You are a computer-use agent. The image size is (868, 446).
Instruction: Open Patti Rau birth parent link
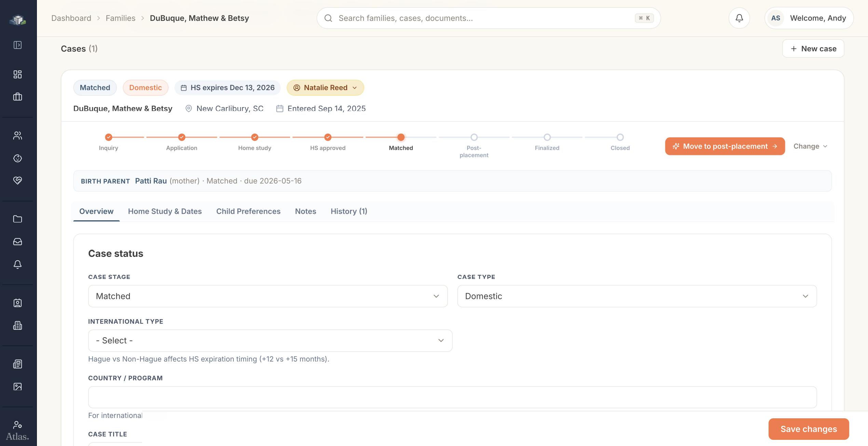151,181
